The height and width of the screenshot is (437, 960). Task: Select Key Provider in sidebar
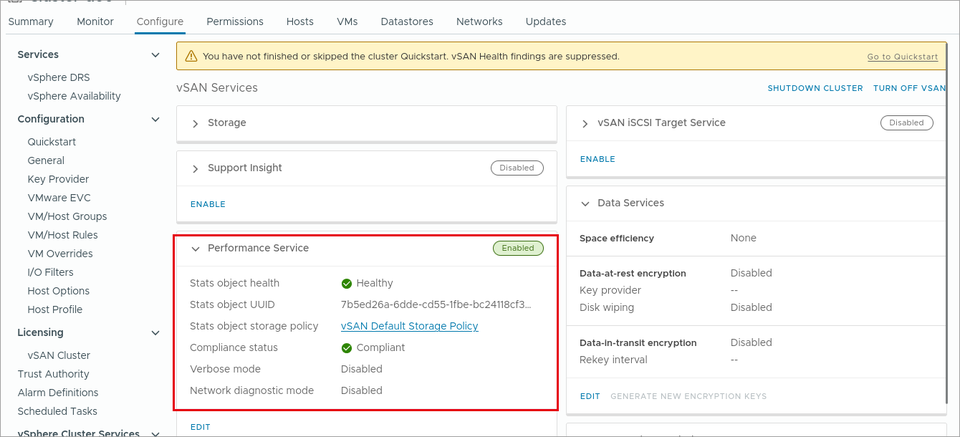click(x=58, y=179)
